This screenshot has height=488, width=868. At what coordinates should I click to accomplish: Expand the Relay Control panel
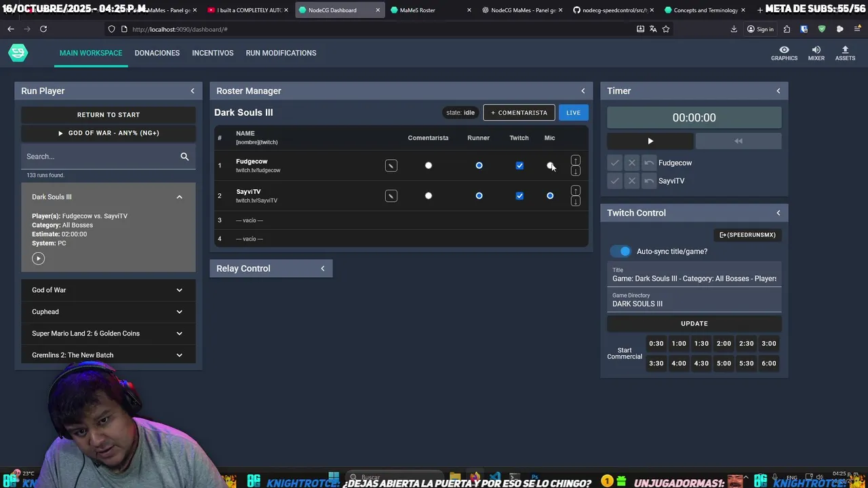322,268
